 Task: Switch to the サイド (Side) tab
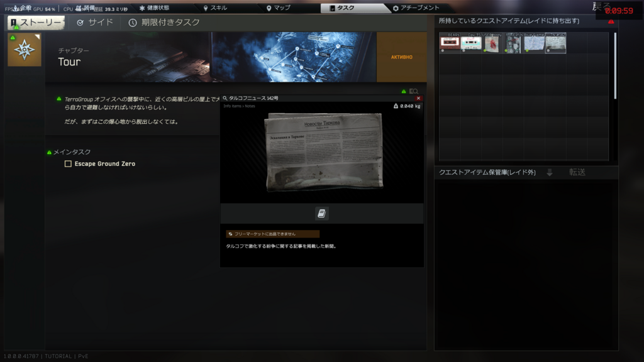coord(95,23)
